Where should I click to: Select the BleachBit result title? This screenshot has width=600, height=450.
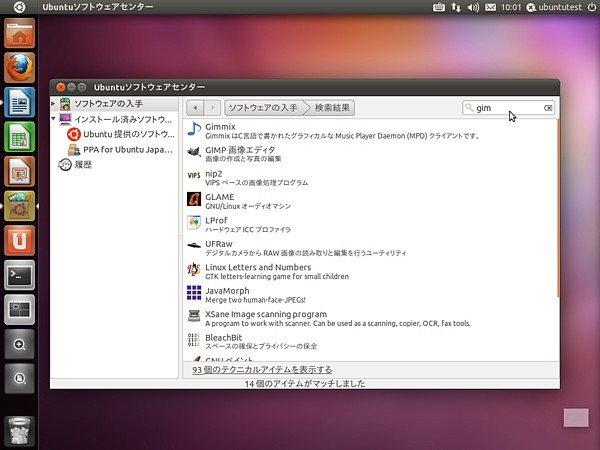[223, 338]
